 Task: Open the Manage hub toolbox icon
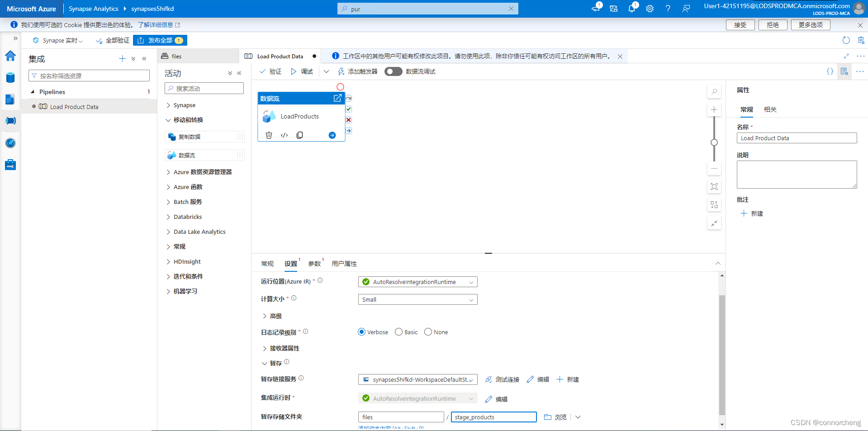pos(10,165)
